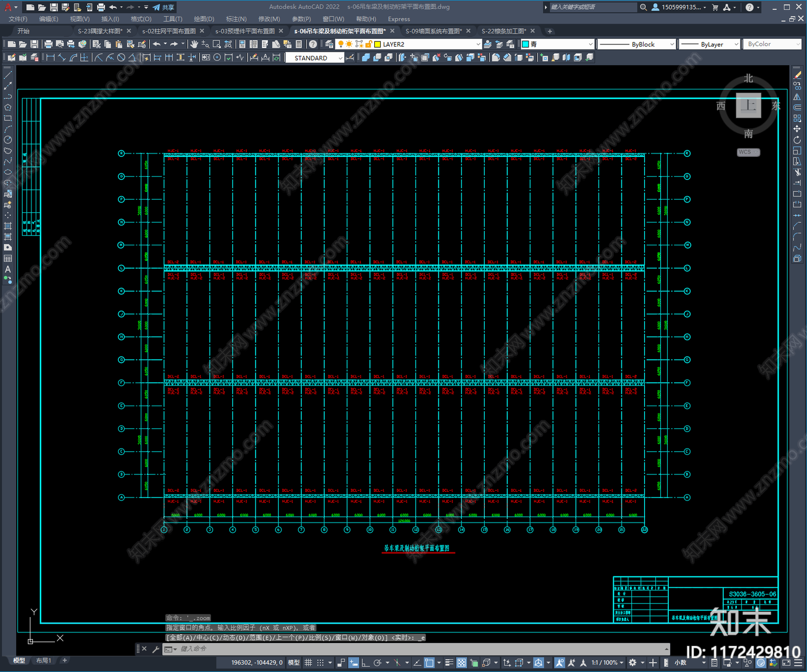Click the ViewCube 上 top face
The image size is (807, 672).
point(748,105)
